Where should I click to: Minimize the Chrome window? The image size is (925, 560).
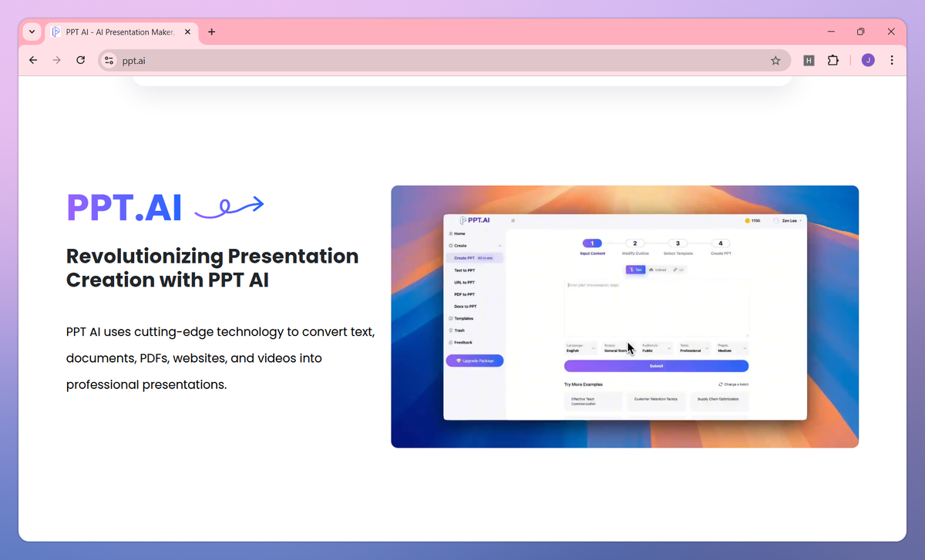(832, 32)
